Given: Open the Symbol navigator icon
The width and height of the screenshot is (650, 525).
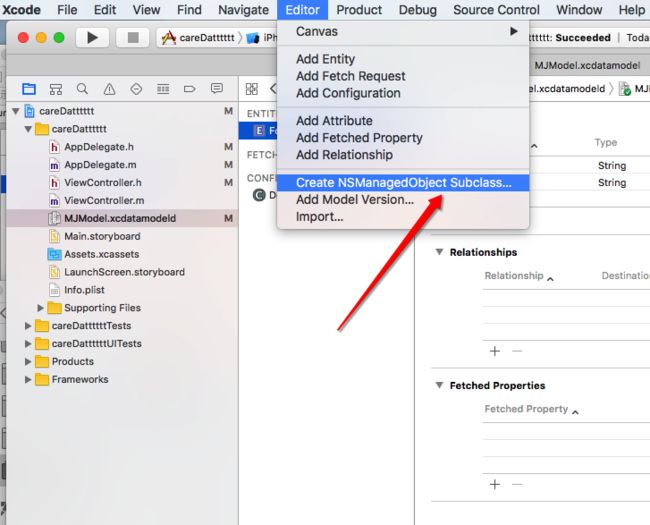Looking at the screenshot, I should coord(56,89).
